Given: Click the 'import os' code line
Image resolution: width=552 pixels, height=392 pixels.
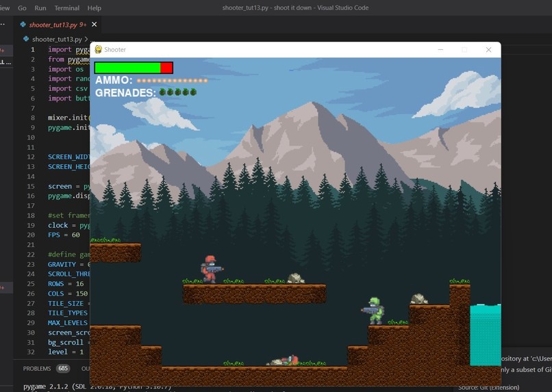Looking at the screenshot, I should 66,69.
